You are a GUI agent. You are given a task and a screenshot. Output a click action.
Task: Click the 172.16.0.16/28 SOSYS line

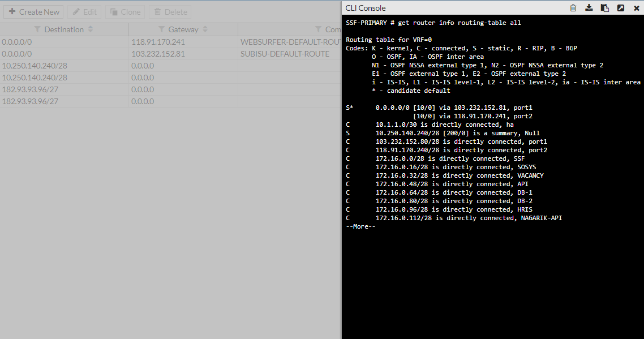pos(441,168)
